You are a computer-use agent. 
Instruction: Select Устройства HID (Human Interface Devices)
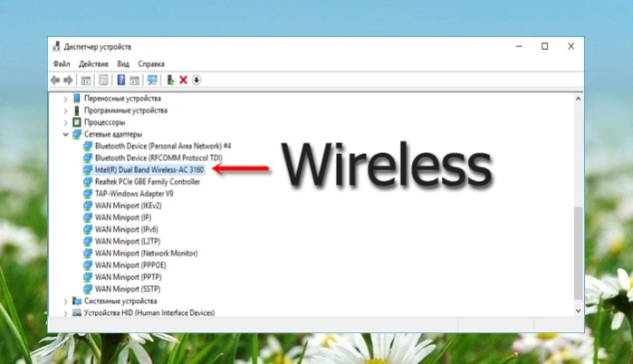coord(149,312)
